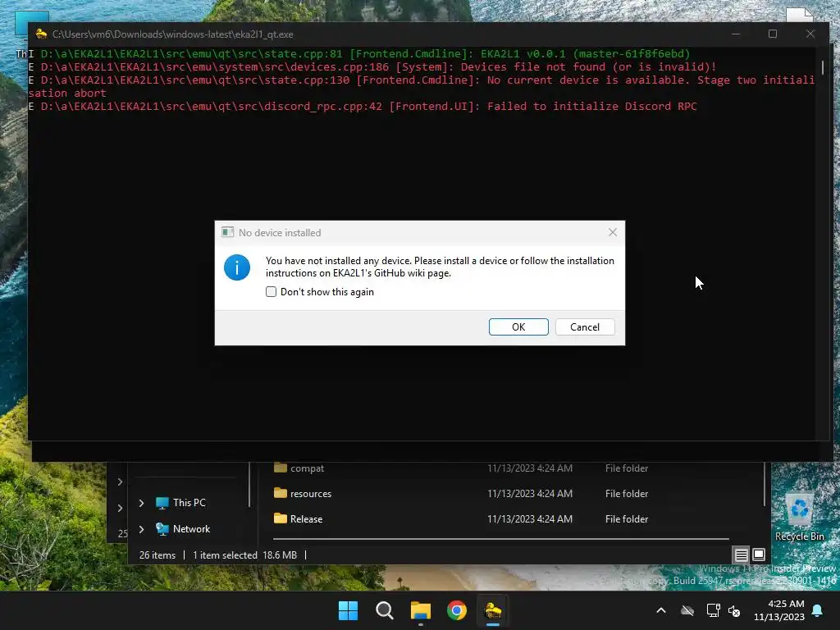This screenshot has height=630, width=840.
Task: Open the Release folder in File Explorer
Action: pyautogui.click(x=307, y=518)
